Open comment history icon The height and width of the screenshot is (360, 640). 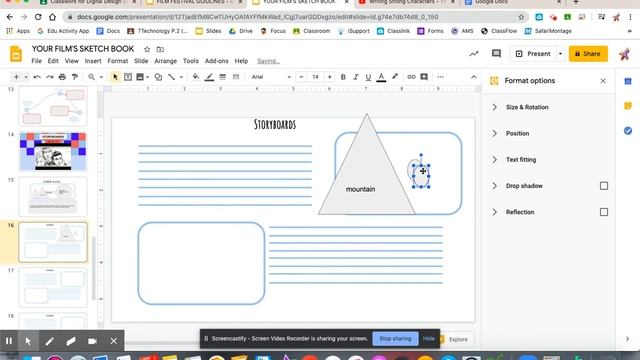click(496, 53)
